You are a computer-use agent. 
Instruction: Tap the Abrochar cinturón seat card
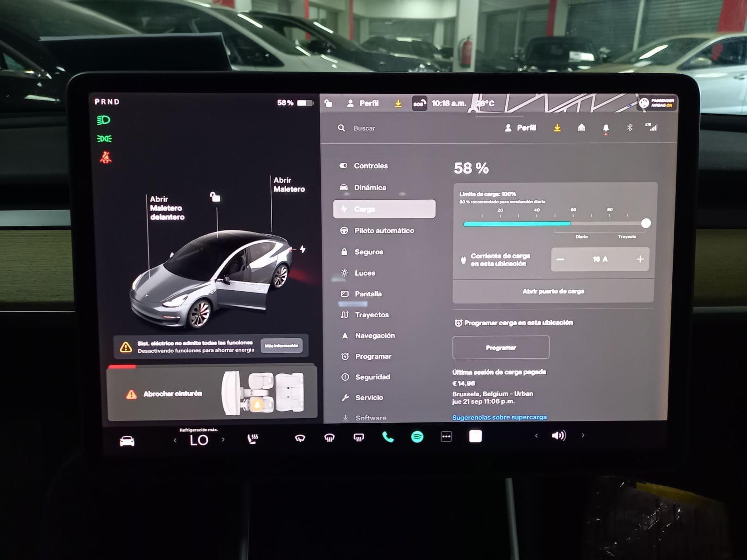click(212, 393)
